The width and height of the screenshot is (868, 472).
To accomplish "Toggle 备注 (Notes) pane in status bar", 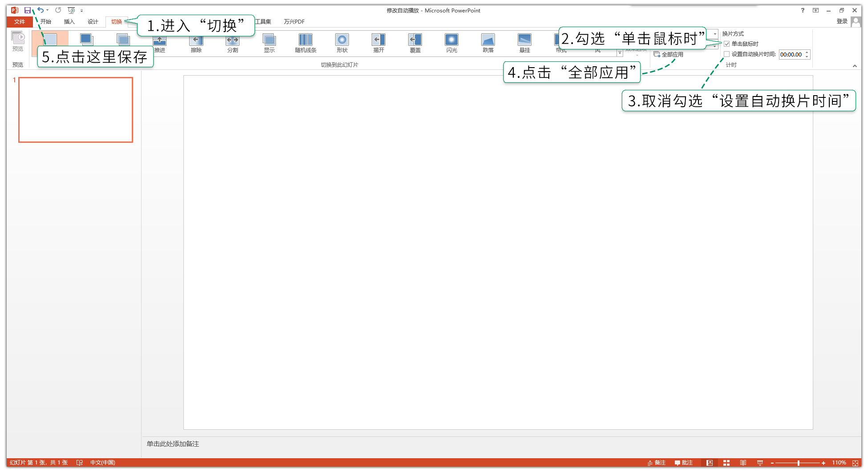I will click(x=657, y=463).
